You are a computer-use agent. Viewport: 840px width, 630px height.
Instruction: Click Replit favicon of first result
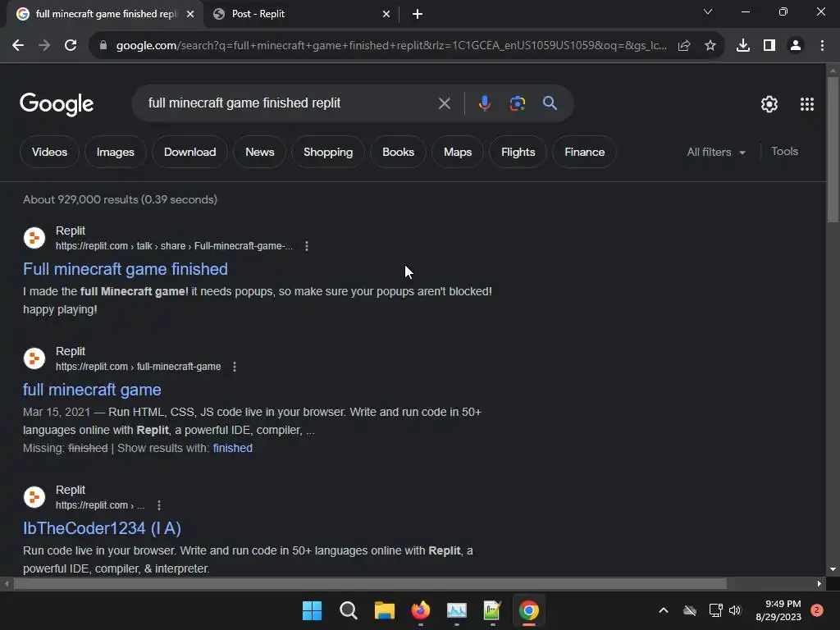34,238
